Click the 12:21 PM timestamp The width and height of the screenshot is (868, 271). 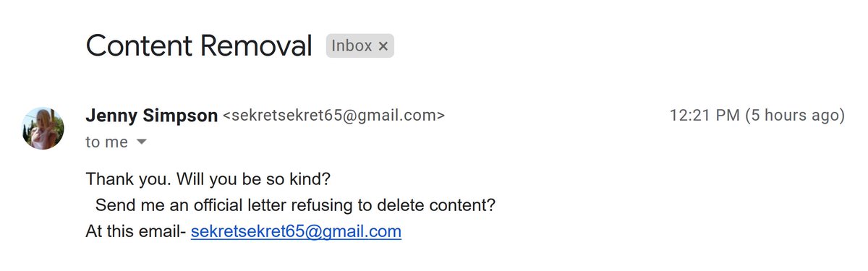click(705, 116)
